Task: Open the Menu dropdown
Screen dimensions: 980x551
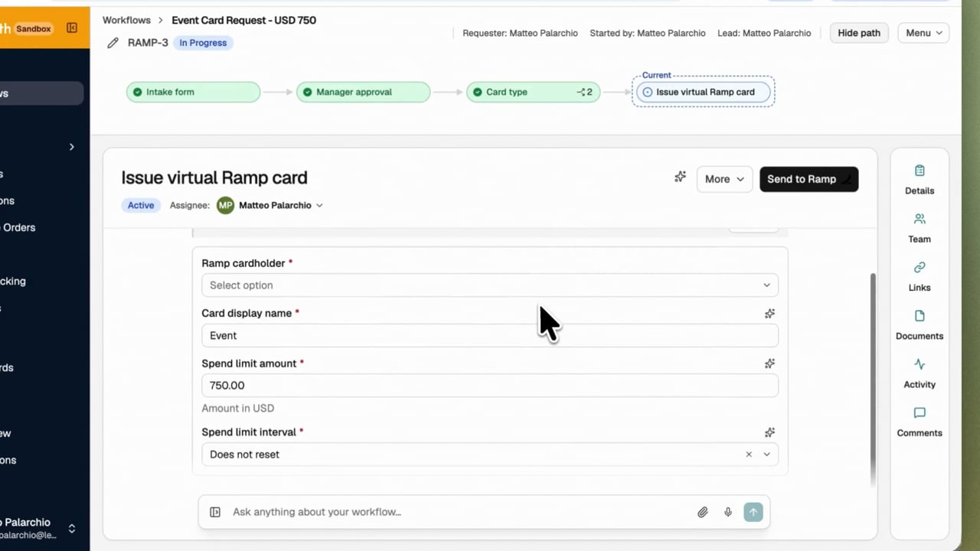Action: 923,33
